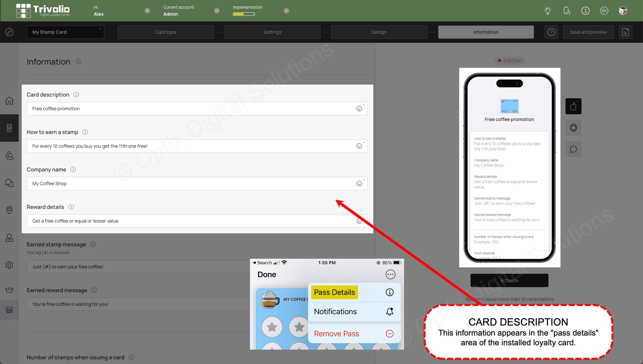Go to the Design step
Viewport: 643px width, 364px height.
point(379,32)
